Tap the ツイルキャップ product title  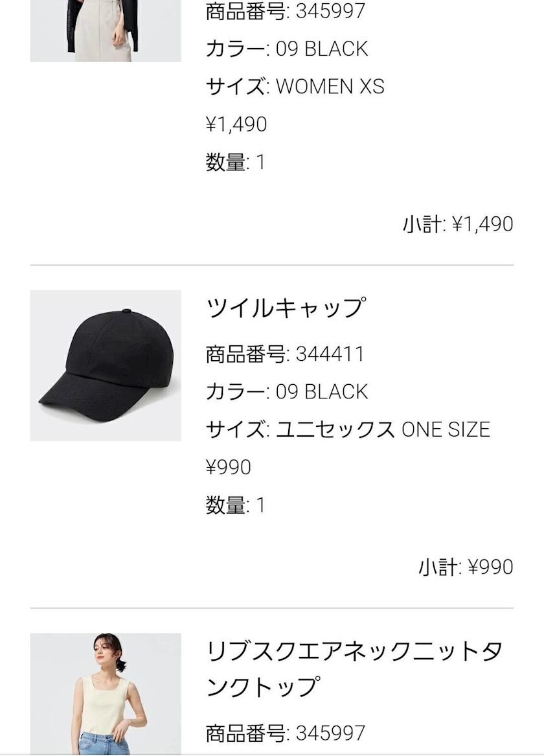pyautogui.click(x=285, y=308)
